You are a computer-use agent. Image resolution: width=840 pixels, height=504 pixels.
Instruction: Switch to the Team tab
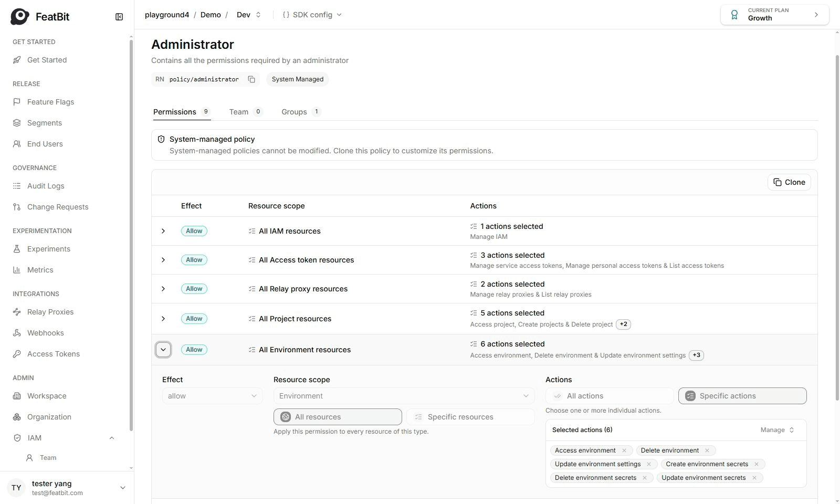coord(246,112)
